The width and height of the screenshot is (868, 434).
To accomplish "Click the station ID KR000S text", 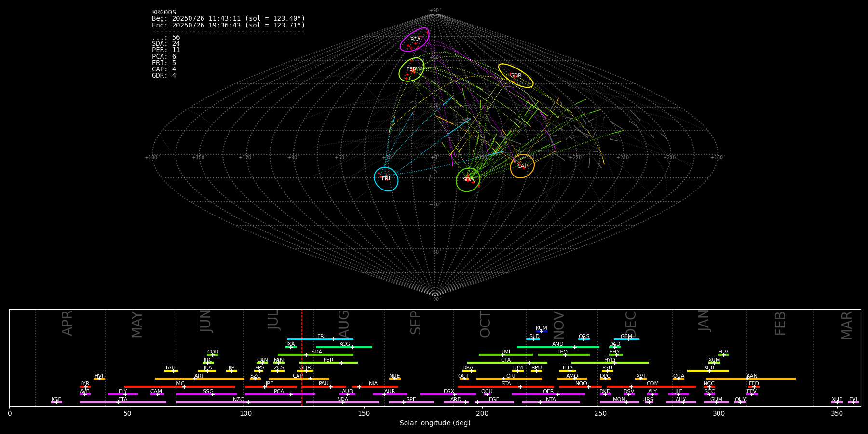I will [x=164, y=12].
